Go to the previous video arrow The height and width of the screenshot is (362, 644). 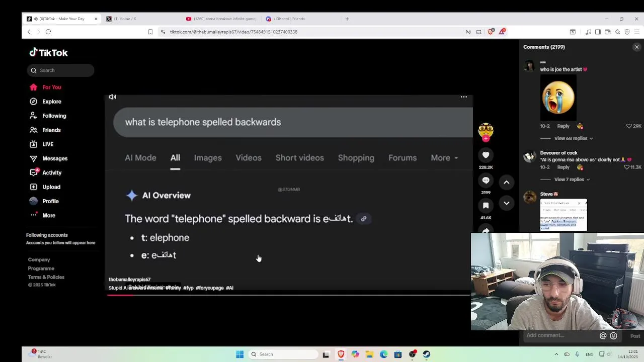point(507,182)
